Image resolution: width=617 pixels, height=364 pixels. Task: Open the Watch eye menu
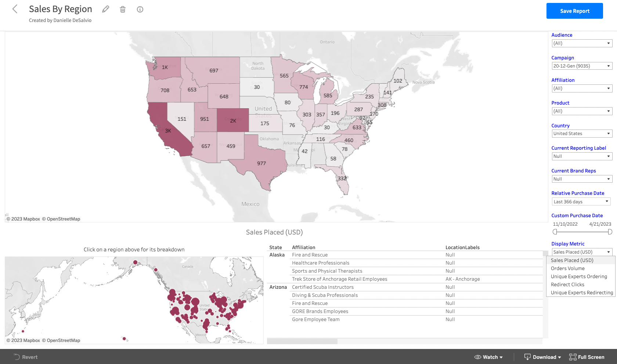pyautogui.click(x=488, y=357)
